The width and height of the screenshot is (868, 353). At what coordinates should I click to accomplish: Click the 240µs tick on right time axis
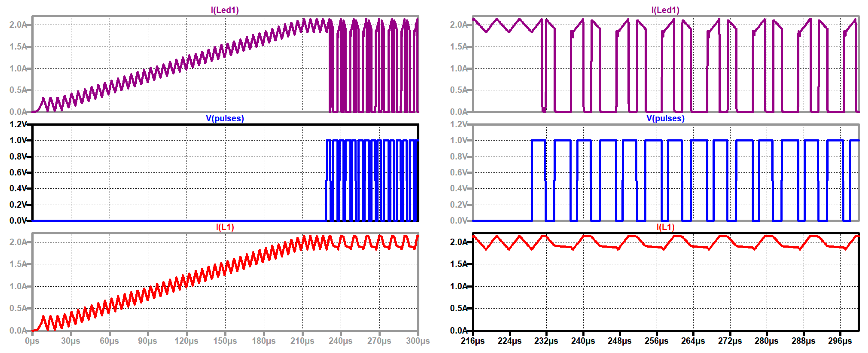coord(583,341)
